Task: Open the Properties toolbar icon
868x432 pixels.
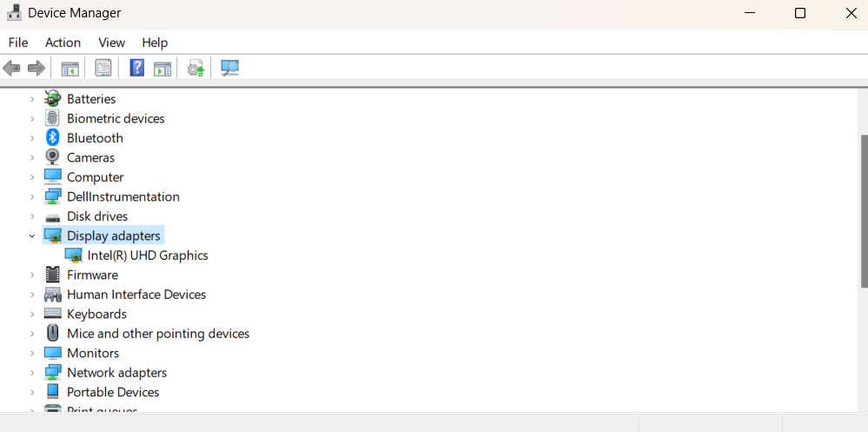Action: coord(103,68)
